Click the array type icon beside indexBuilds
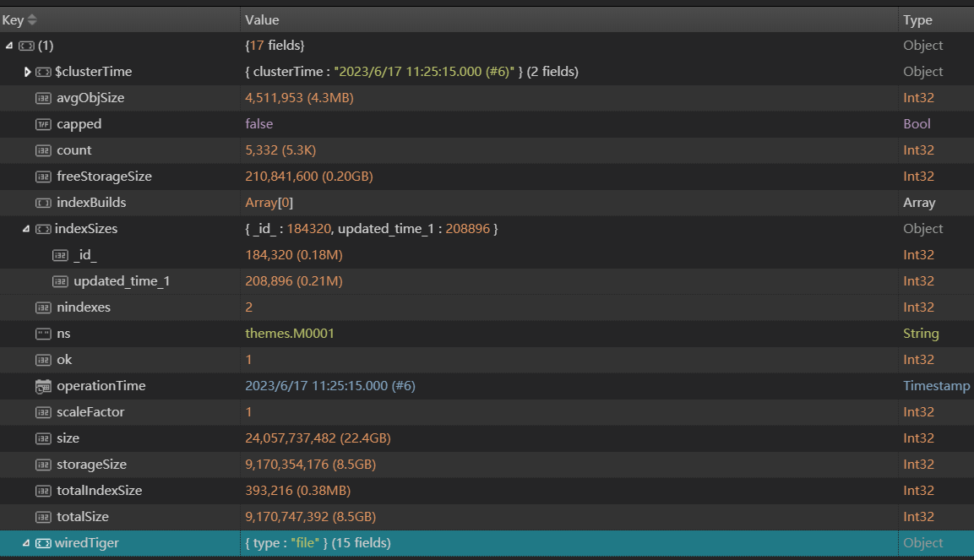Screen dimensions: 974x560 43,203
